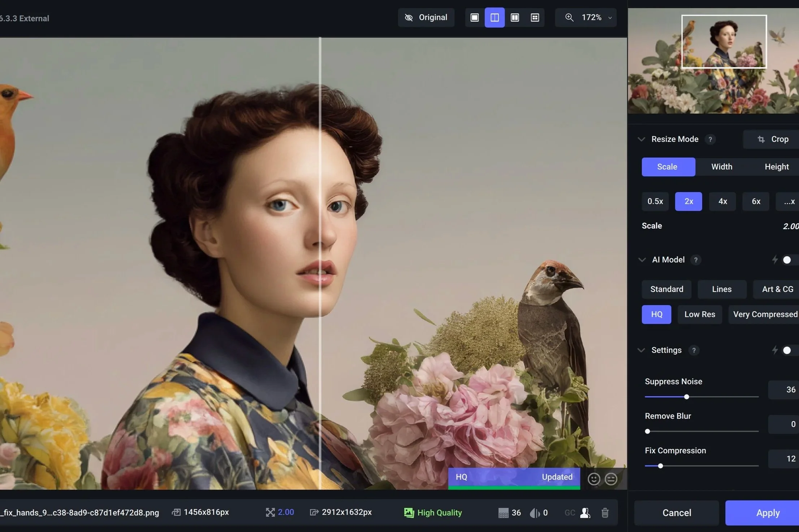Choose the Low Res model
799x532 pixels.
click(700, 314)
